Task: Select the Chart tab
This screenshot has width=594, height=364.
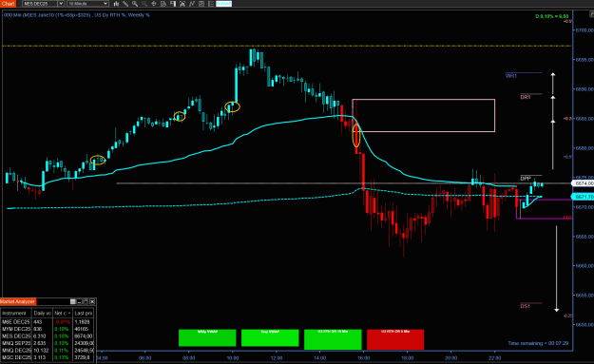Action: coord(8,4)
